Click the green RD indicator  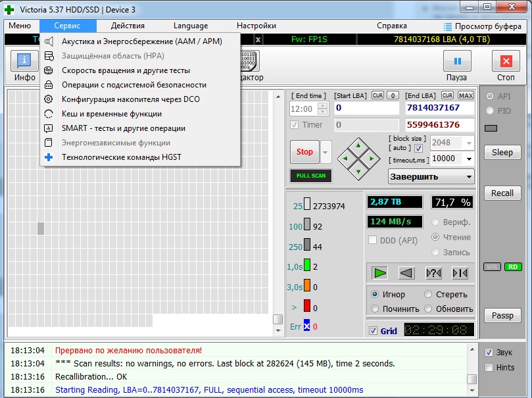[513, 266]
